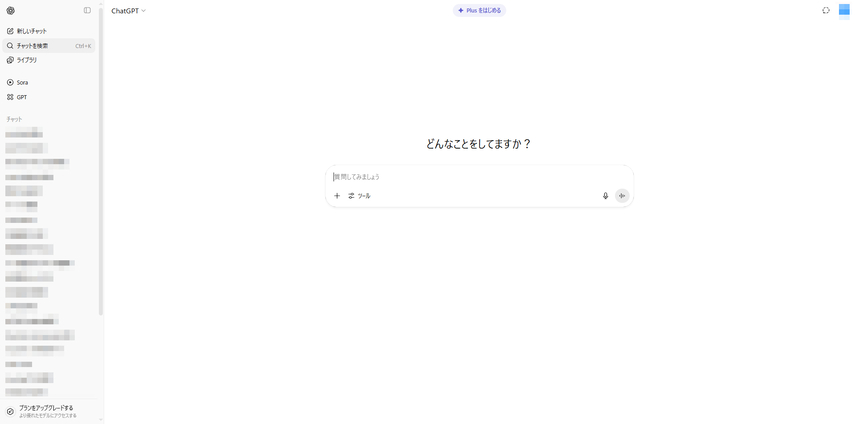Click the plus attach files icon
Image resolution: width=855 pixels, height=424 pixels.
336,196
